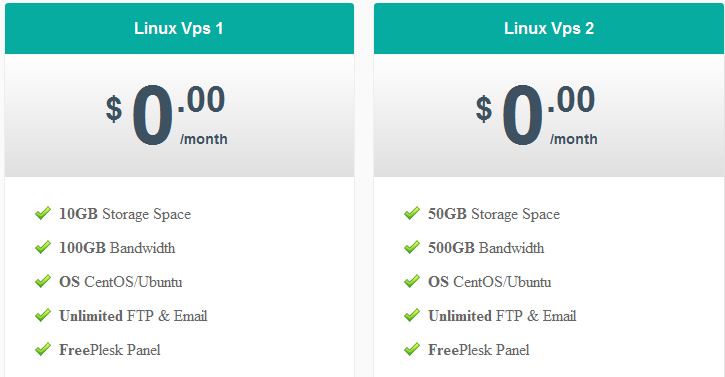Click checkmark beside 50GB Storage Space
The width and height of the screenshot is (725, 377).
(412, 213)
